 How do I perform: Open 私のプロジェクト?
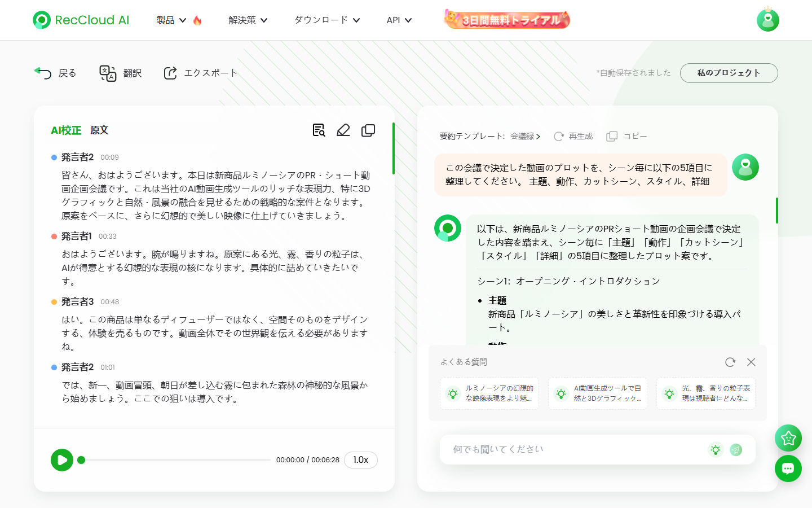click(729, 73)
